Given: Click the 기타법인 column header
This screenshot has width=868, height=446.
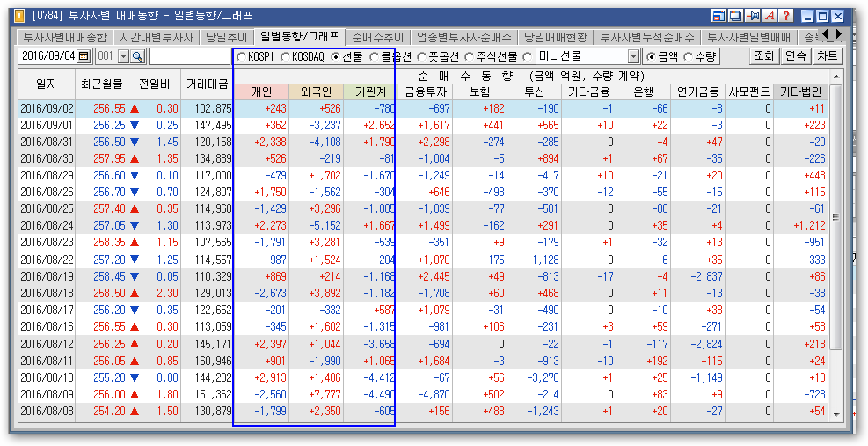Looking at the screenshot, I should [800, 92].
